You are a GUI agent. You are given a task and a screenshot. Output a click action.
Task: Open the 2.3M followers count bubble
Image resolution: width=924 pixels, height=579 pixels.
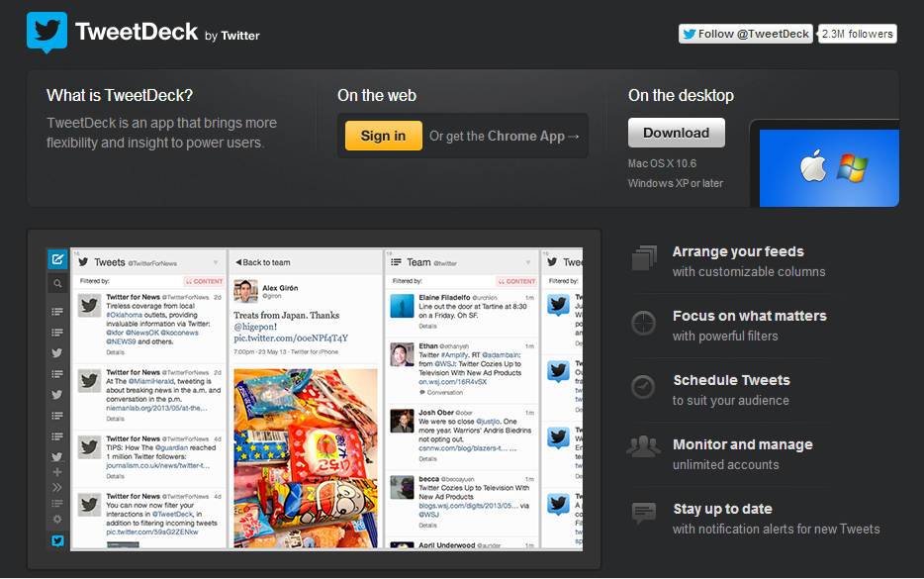(858, 34)
